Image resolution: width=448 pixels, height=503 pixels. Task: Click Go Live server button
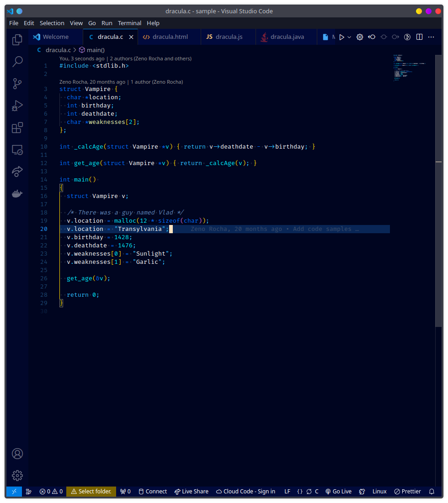339,492
